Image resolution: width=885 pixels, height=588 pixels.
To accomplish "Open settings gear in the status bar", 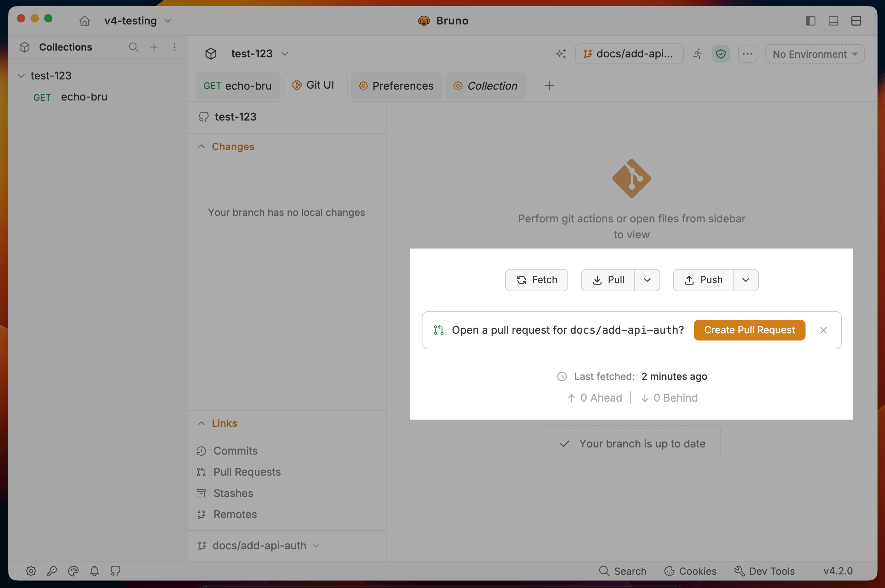I will (x=31, y=571).
